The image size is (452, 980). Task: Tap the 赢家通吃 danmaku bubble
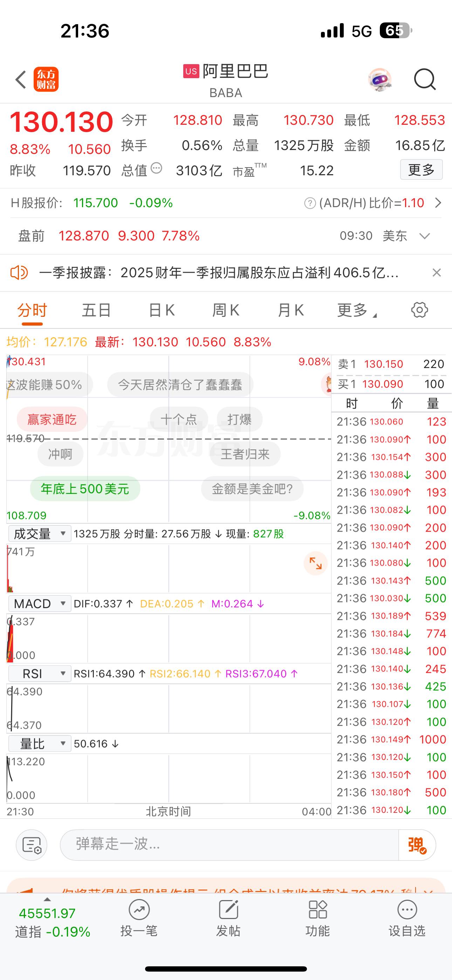(52, 420)
